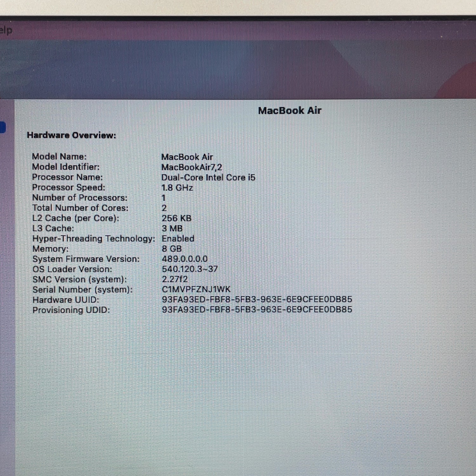Select the SMC Version 2.27f2 value
The height and width of the screenshot is (476, 476).
(175, 279)
